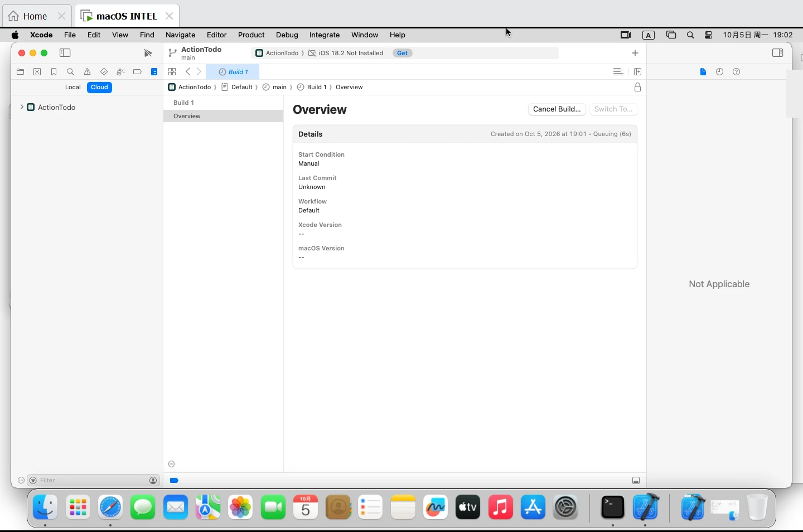Open the editor options lines icon

[x=618, y=72]
